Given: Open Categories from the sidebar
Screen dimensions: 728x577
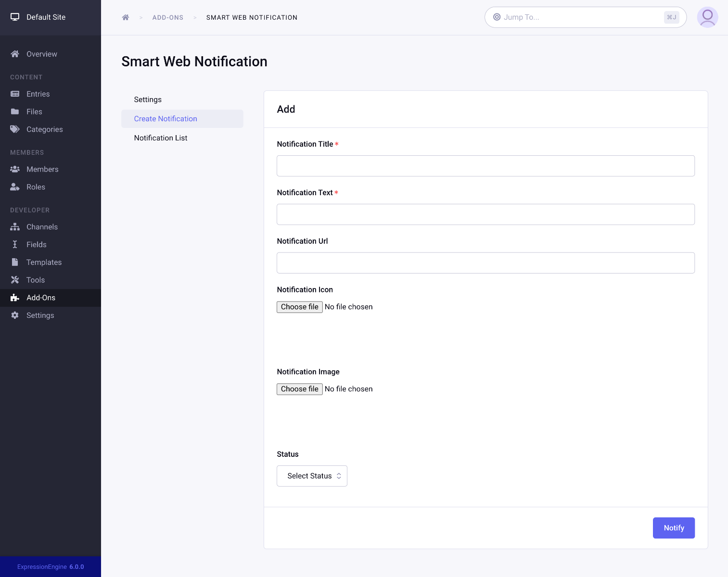Looking at the screenshot, I should [x=44, y=129].
